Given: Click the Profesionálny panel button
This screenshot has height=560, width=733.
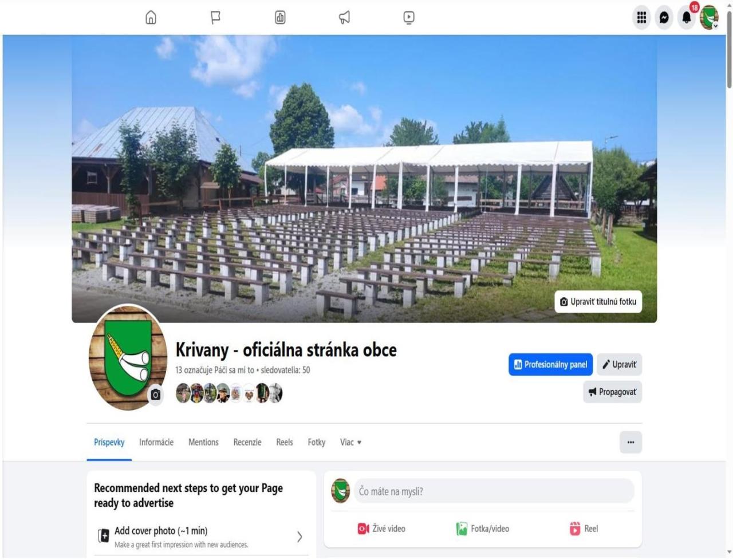Looking at the screenshot, I should coord(550,365).
